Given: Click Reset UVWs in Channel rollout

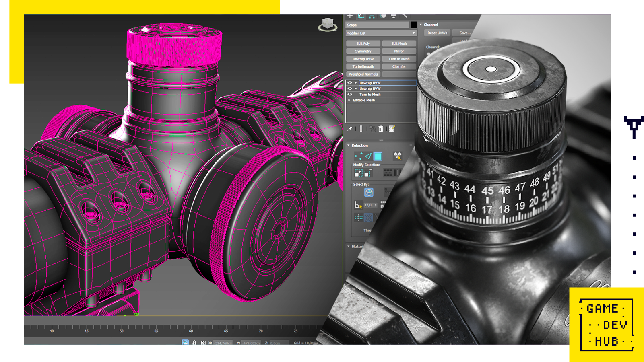Looking at the screenshot, I should 437,33.
